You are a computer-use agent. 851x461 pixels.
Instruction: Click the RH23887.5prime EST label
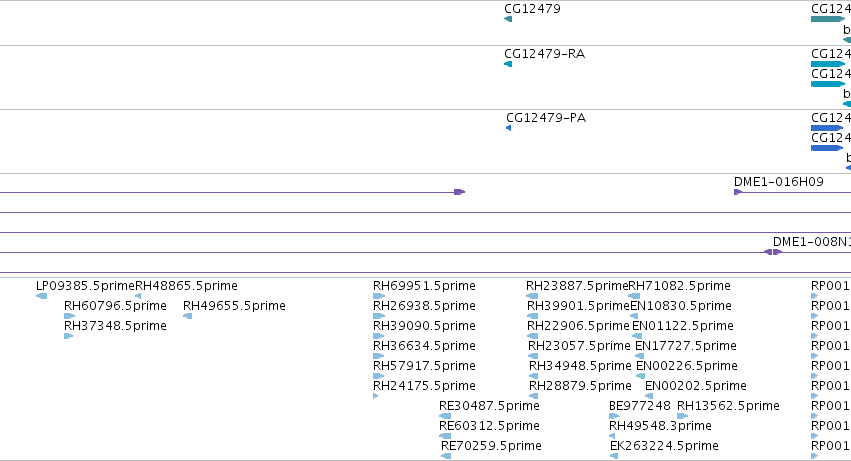point(577,286)
